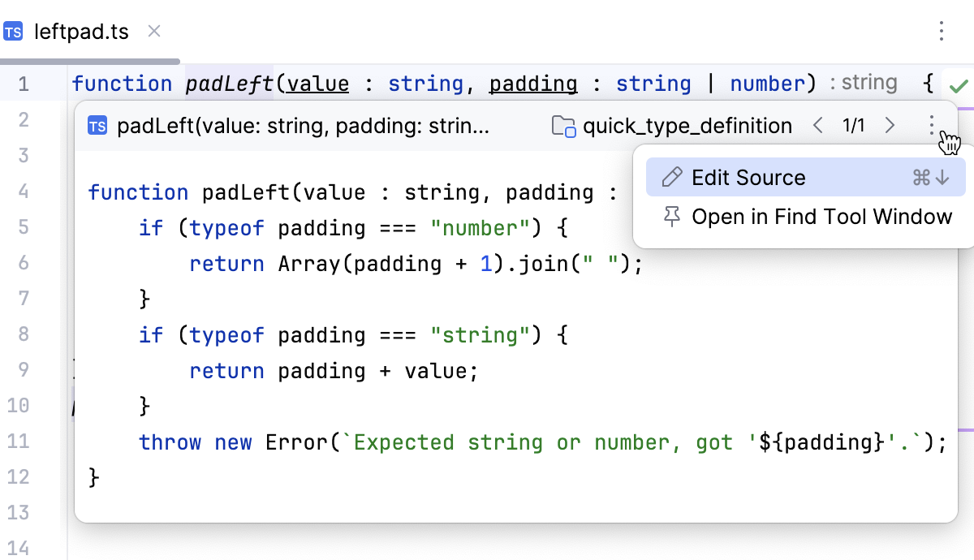
Task: Click the green checkmark inspection indicator
Action: tap(959, 85)
